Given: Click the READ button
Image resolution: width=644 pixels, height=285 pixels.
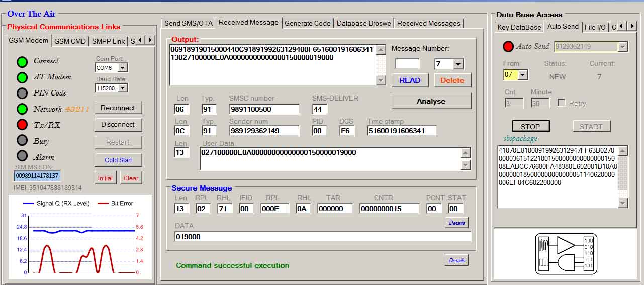Looking at the screenshot, I should [410, 80].
